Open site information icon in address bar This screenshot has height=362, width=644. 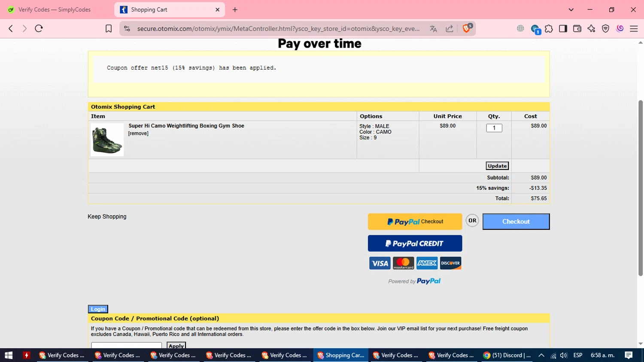click(x=127, y=28)
